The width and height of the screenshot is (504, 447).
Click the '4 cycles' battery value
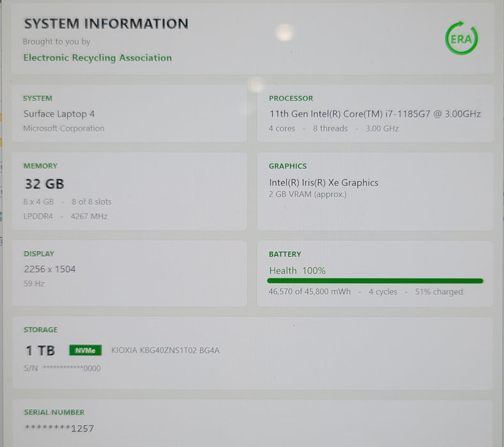tap(383, 292)
